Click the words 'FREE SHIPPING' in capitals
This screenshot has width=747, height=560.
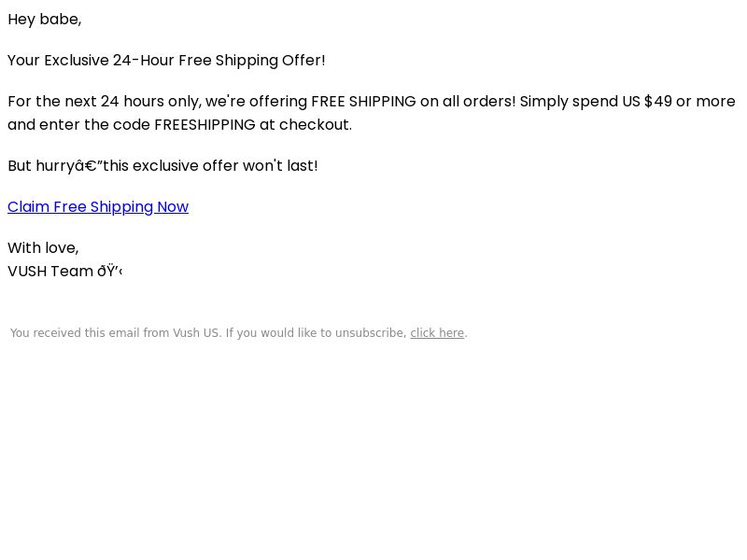click(x=363, y=102)
